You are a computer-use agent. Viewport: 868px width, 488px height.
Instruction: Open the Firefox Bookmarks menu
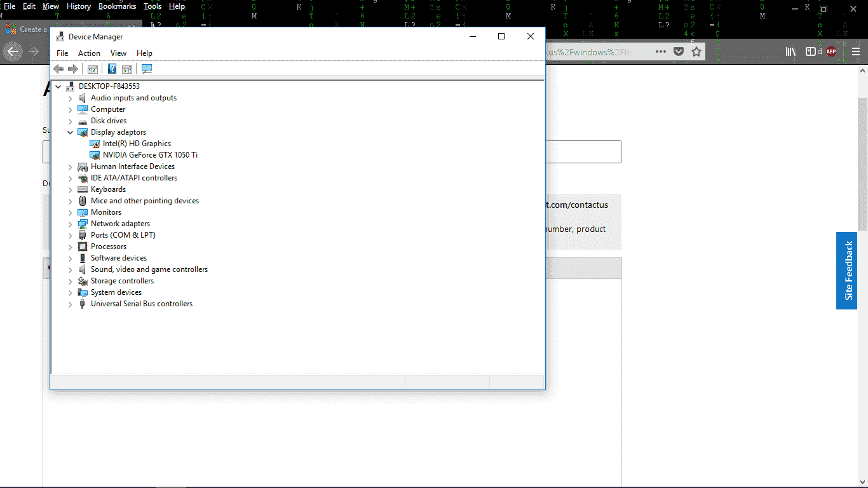117,6
